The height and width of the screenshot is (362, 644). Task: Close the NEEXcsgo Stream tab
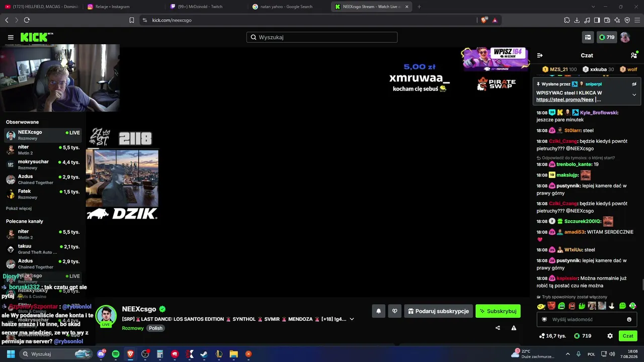[x=407, y=7]
